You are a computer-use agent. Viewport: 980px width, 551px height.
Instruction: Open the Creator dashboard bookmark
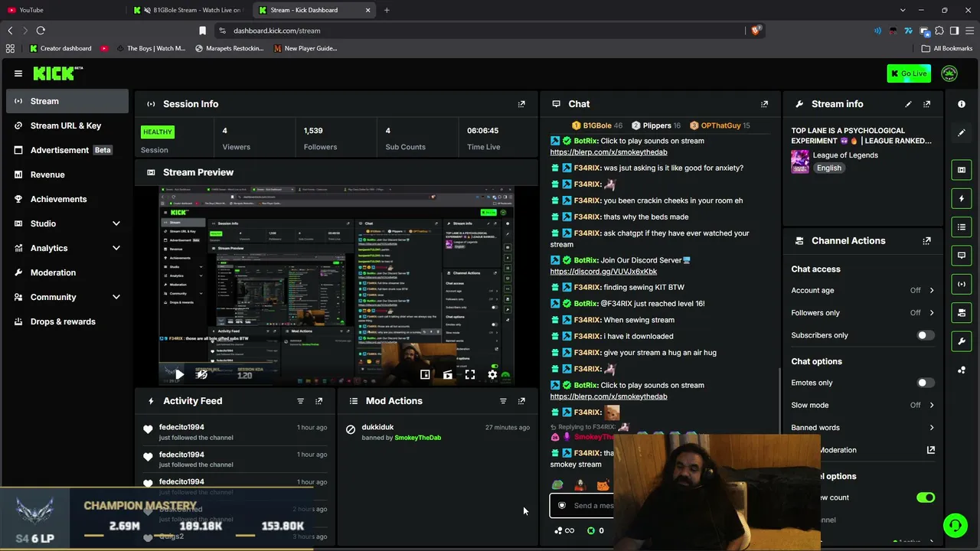[x=60, y=48]
